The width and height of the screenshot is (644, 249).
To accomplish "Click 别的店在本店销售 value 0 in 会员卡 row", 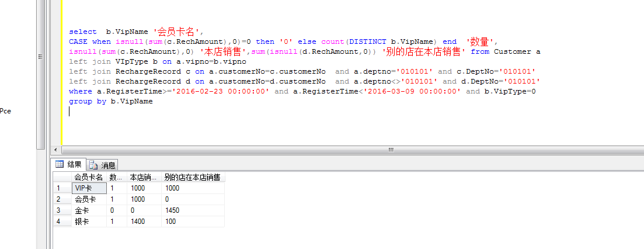I will (193, 199).
